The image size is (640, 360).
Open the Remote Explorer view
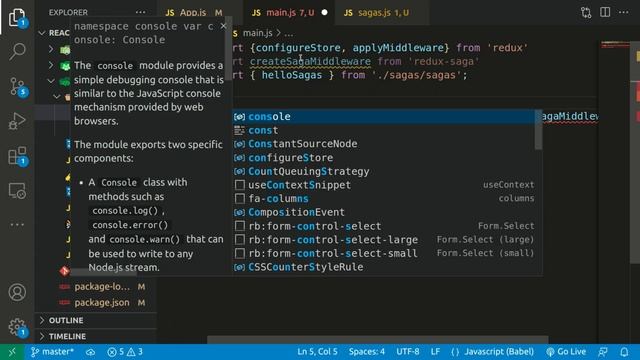17,191
